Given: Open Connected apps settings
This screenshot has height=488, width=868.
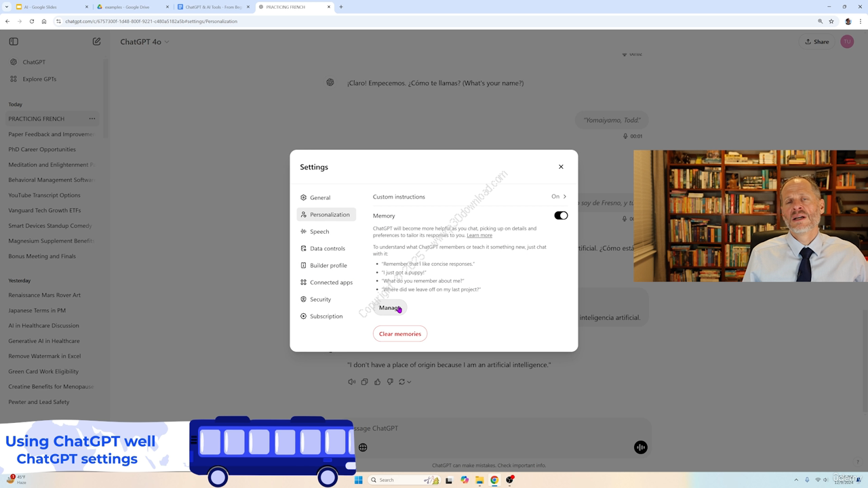Looking at the screenshot, I should pyautogui.click(x=326, y=282).
